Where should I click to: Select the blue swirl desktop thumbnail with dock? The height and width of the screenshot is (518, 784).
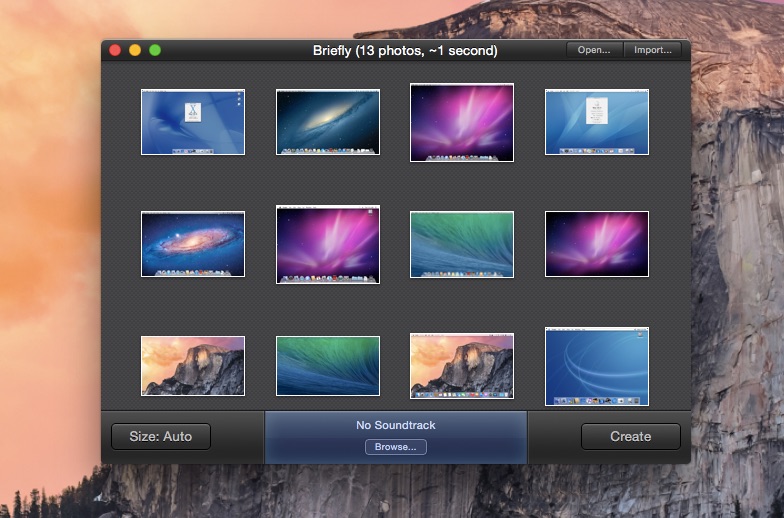coord(597,366)
